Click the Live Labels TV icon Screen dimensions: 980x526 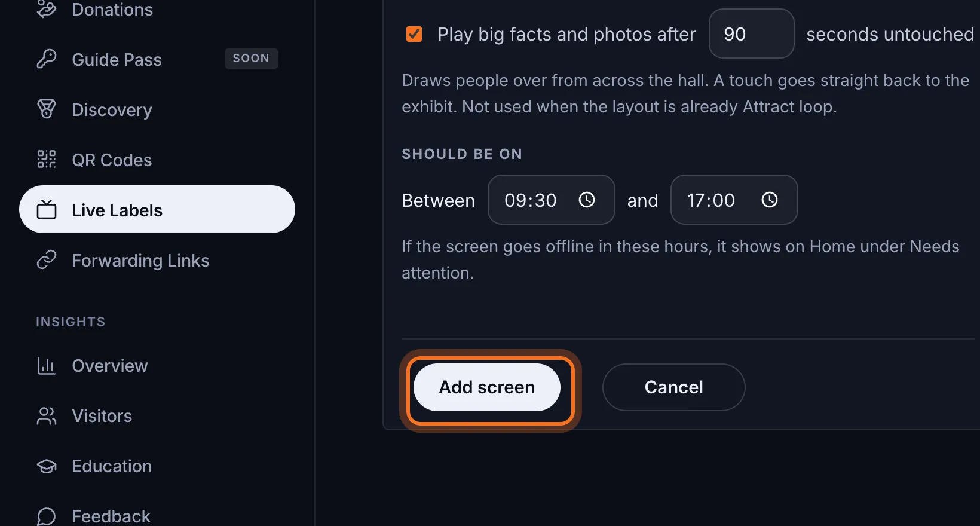click(47, 210)
